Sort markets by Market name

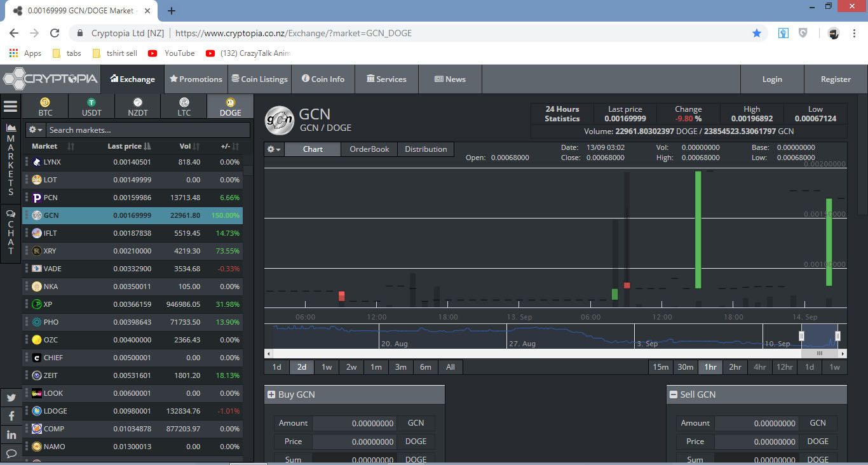point(53,146)
